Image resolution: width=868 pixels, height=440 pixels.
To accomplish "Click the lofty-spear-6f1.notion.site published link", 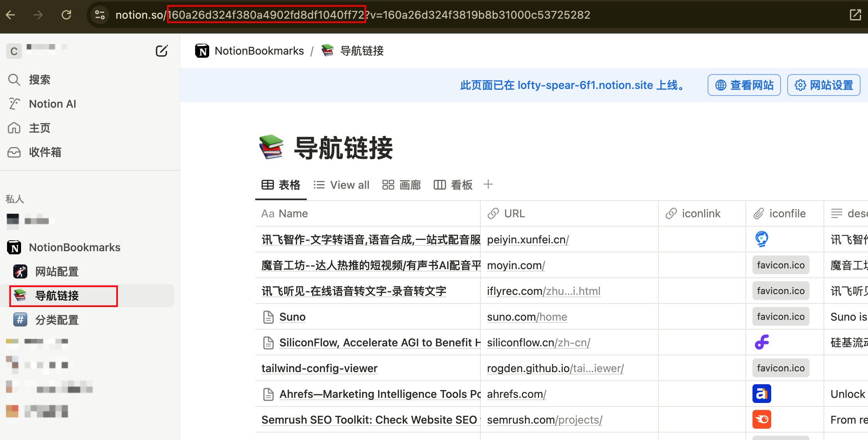I will (x=585, y=85).
